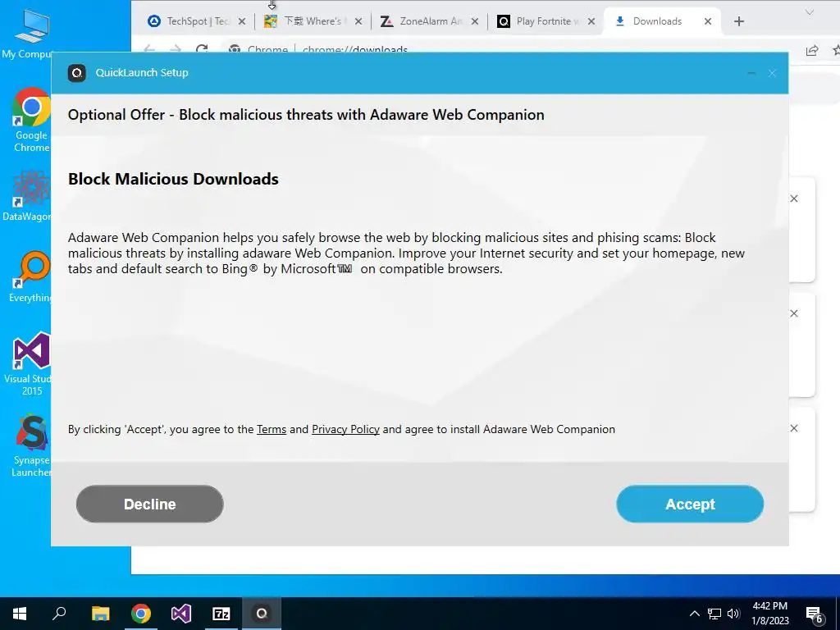Close the QuickLaunch Setup dialog
Image resolution: width=840 pixels, height=630 pixels.
pos(772,73)
